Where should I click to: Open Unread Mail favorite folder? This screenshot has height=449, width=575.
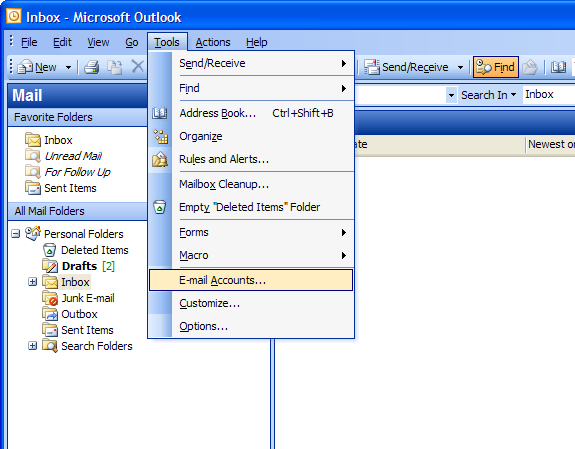coord(73,156)
